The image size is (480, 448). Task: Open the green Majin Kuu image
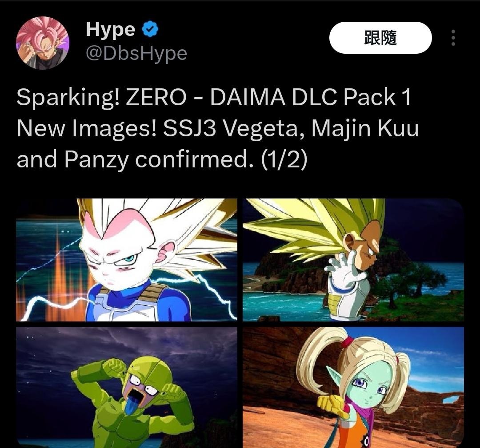click(126, 387)
